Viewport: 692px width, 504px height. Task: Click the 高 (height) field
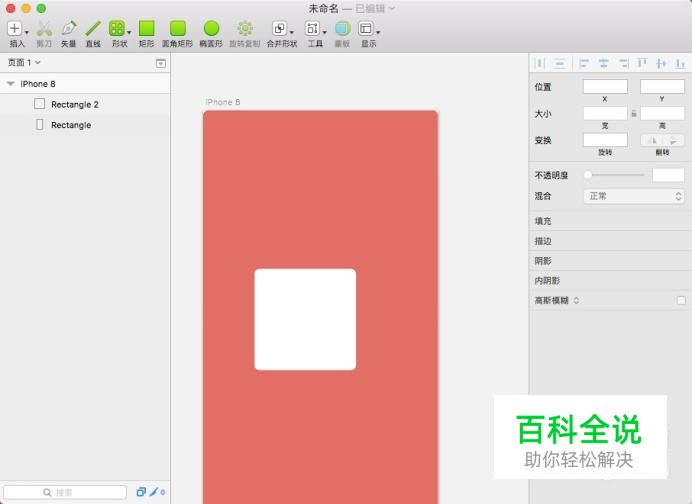[x=662, y=113]
